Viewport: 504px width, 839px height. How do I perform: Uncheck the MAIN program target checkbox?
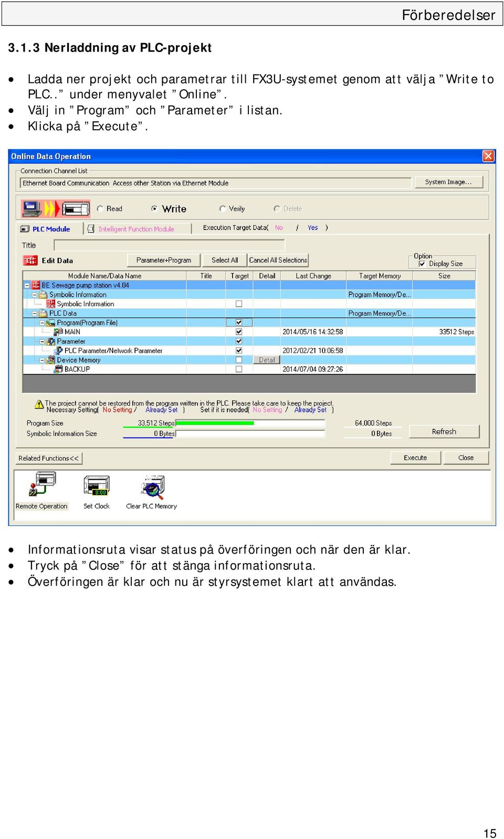pyautogui.click(x=239, y=332)
